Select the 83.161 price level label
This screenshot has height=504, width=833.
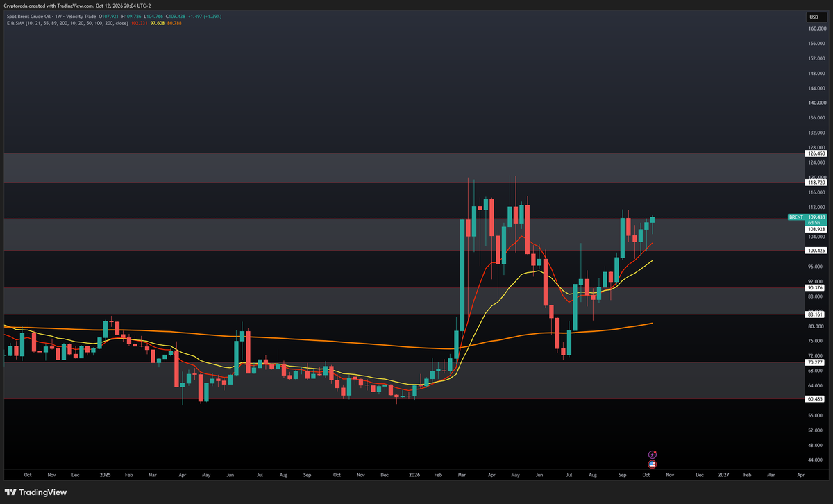816,314
